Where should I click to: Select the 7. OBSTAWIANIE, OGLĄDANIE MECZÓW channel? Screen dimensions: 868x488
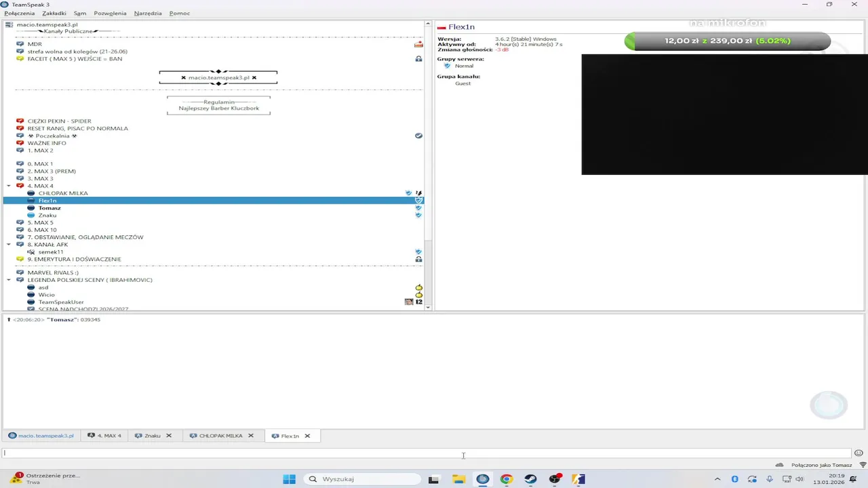(x=85, y=237)
